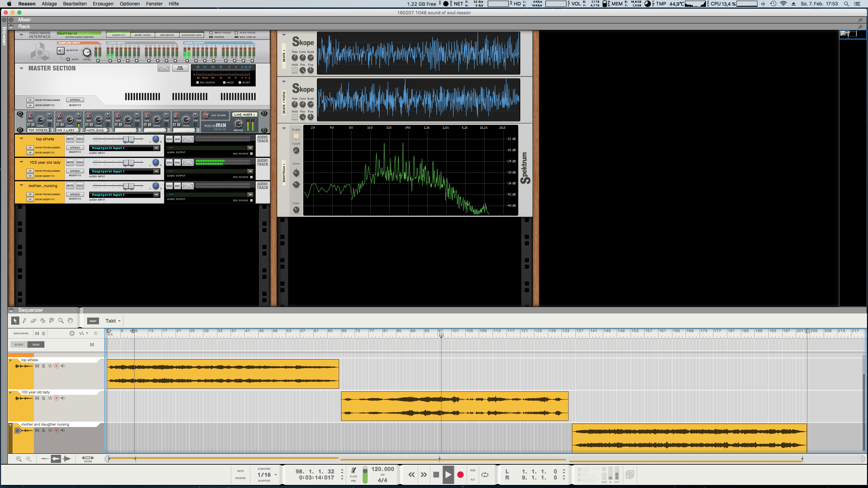Start playback with the Play button

(448, 475)
